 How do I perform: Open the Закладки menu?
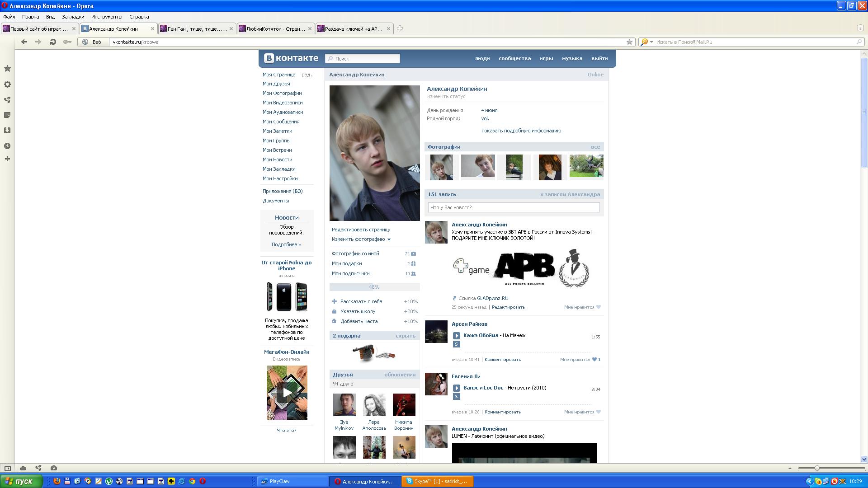click(x=73, y=17)
